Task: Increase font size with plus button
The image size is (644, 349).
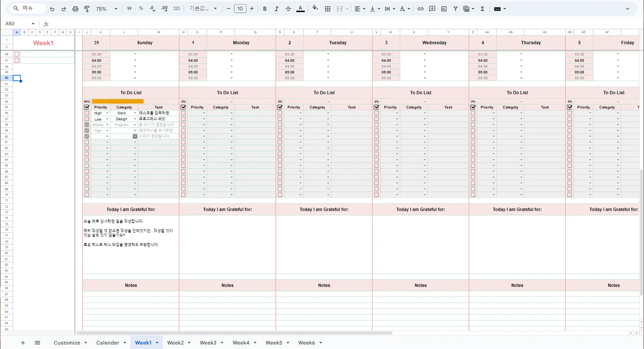Action: click(252, 9)
